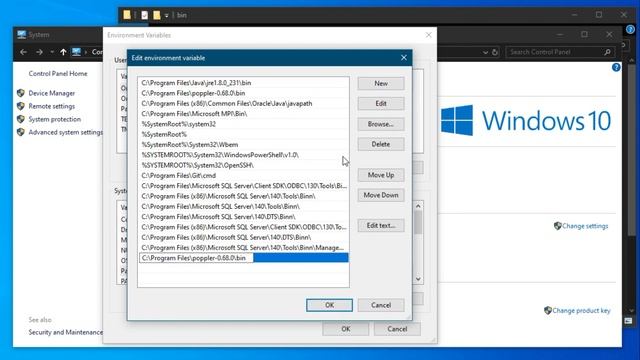Click folder icon in bin Explorer title bar

127,15
